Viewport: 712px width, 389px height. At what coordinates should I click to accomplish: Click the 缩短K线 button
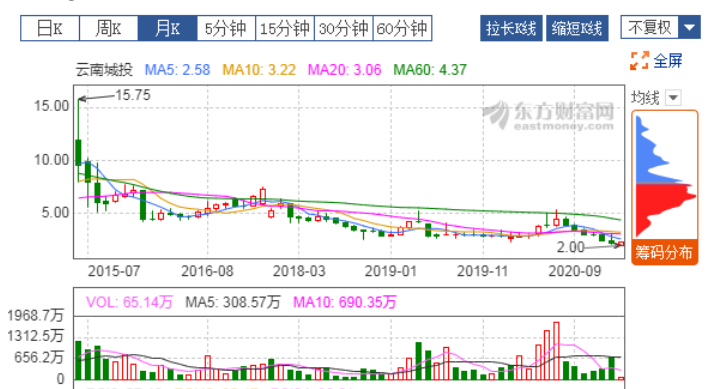(577, 28)
